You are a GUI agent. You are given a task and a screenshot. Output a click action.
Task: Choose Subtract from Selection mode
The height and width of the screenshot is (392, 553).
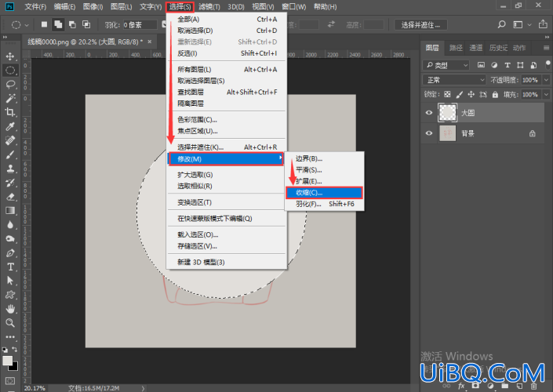72,24
